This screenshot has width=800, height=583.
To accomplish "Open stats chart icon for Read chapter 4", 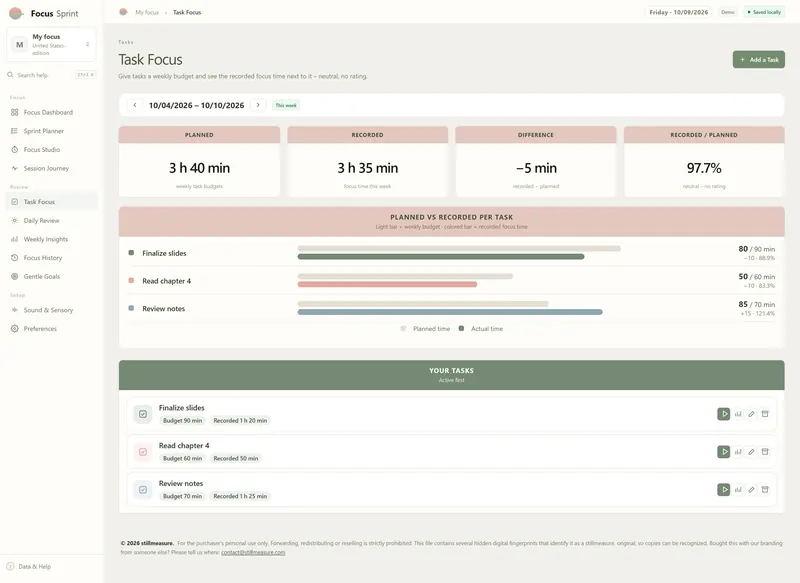I will point(738,452).
